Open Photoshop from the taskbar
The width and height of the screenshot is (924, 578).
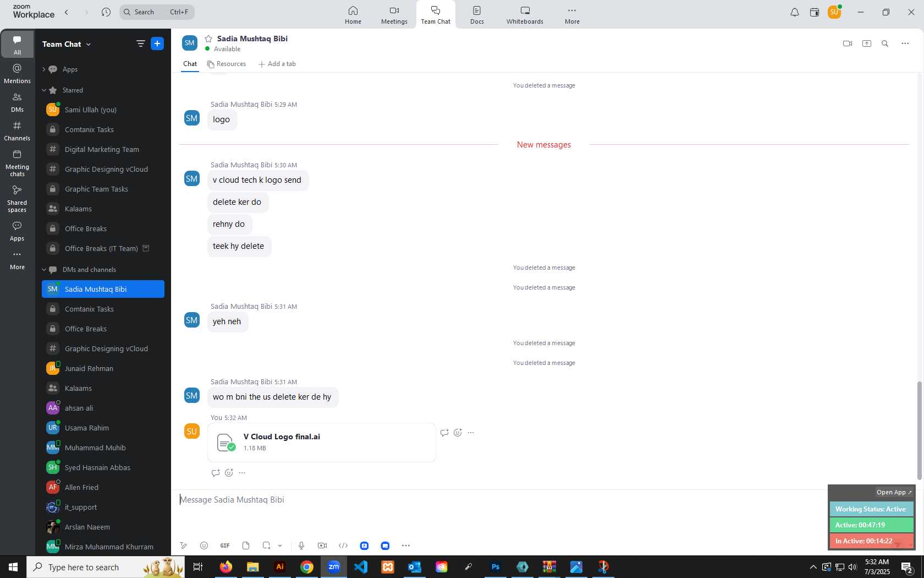(496, 567)
